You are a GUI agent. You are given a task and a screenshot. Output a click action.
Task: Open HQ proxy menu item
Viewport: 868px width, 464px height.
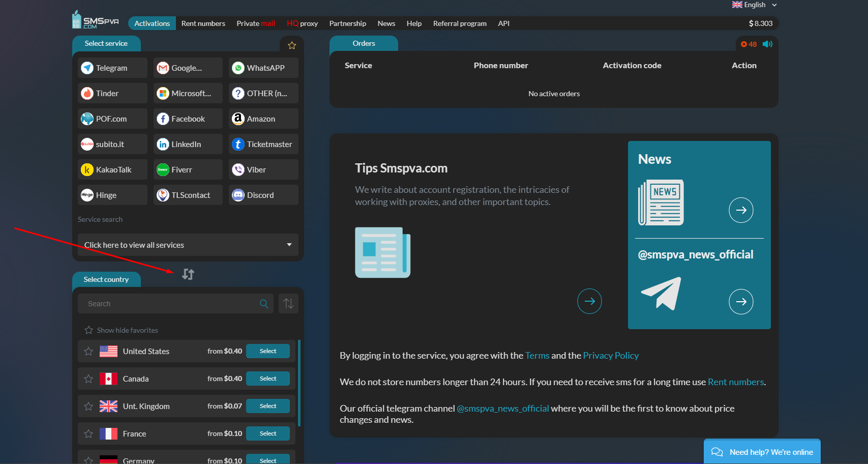point(302,23)
